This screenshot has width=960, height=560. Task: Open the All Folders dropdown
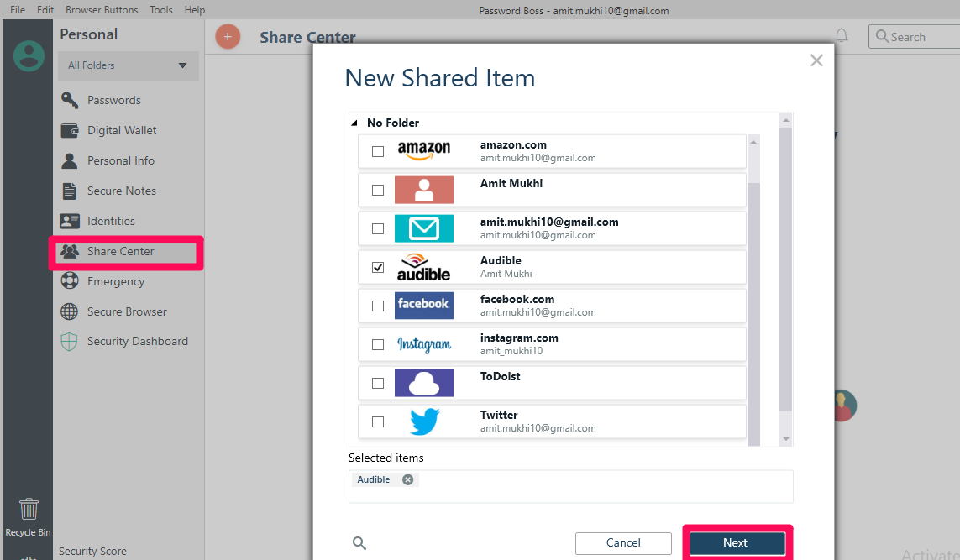coord(128,65)
